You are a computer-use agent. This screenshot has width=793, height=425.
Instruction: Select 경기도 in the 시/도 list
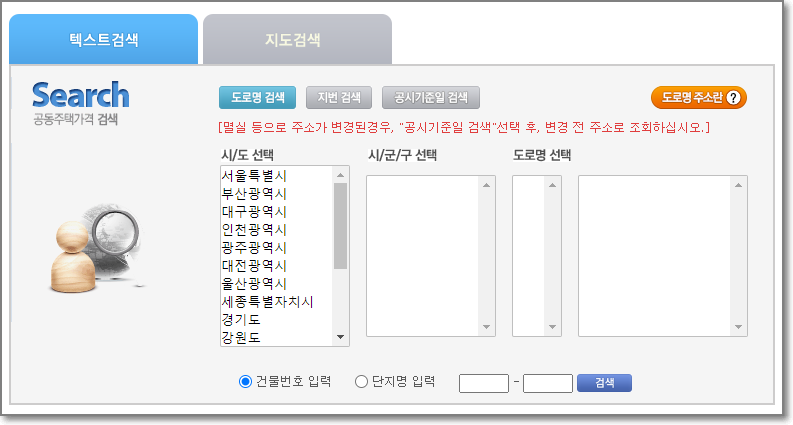coord(277,320)
